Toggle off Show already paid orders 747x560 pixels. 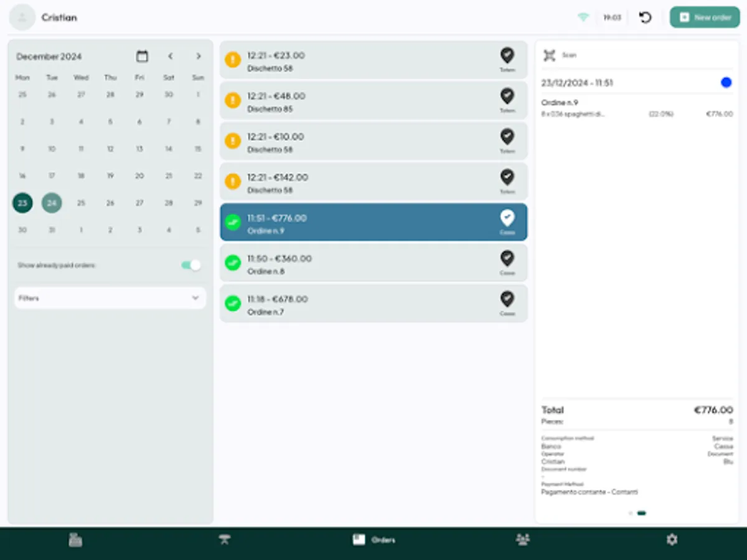190,265
